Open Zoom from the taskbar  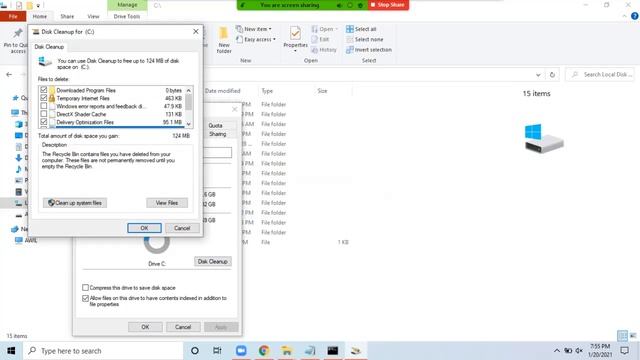pyautogui.click(x=241, y=351)
